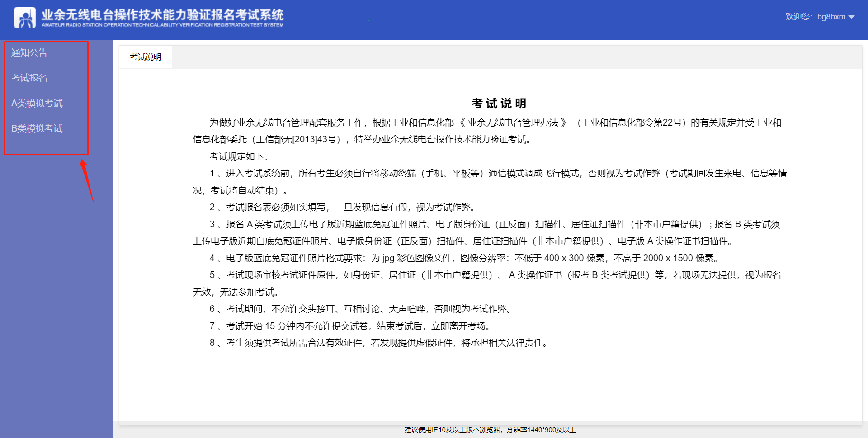Select the 考试说明 tab

click(x=146, y=57)
